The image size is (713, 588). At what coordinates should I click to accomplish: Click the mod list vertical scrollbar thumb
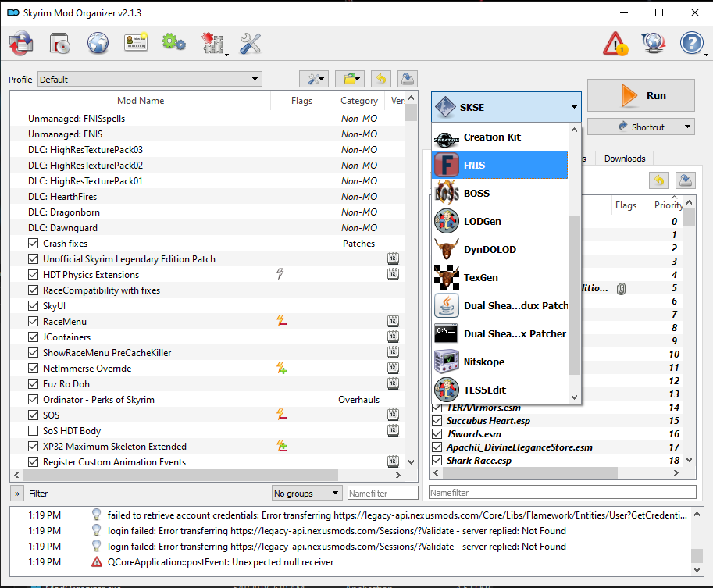pyautogui.click(x=411, y=112)
